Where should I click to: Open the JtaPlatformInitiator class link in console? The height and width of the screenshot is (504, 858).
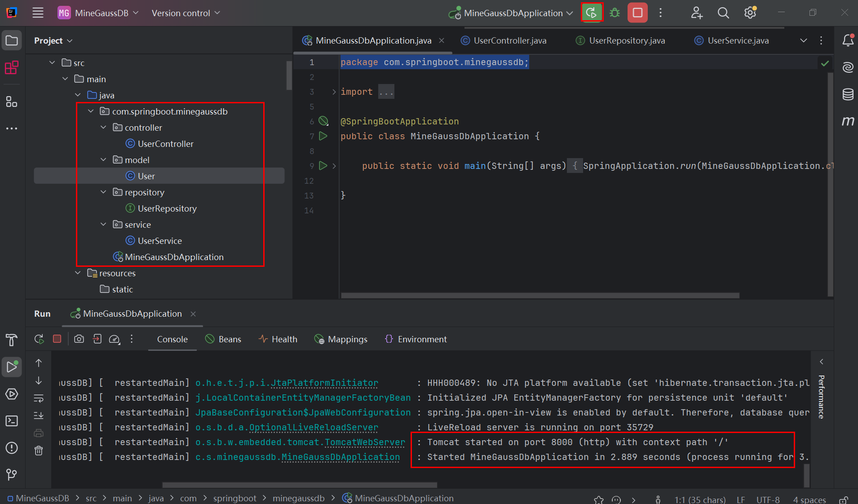tap(324, 383)
